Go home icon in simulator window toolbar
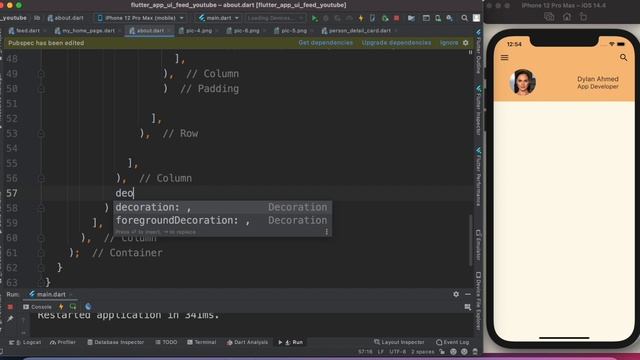Image resolution: width=640 pixels, height=360 pixels. tap(567, 17)
